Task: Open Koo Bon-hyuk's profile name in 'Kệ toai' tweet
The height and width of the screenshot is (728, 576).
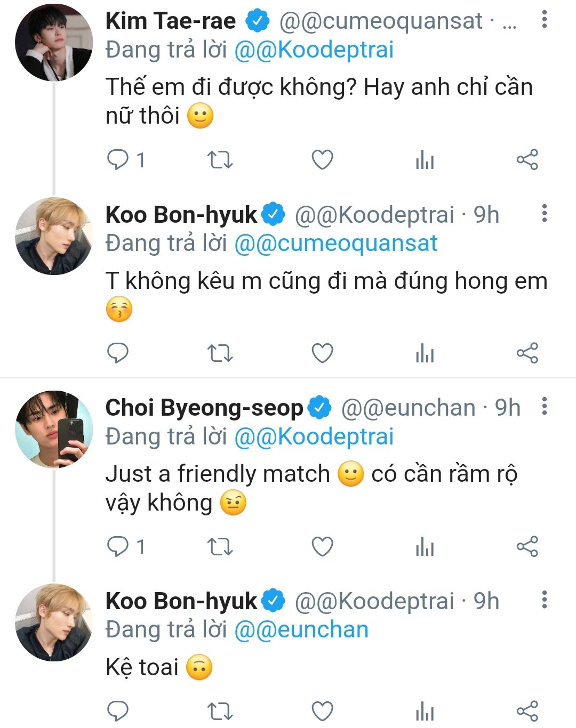Action: (x=181, y=601)
